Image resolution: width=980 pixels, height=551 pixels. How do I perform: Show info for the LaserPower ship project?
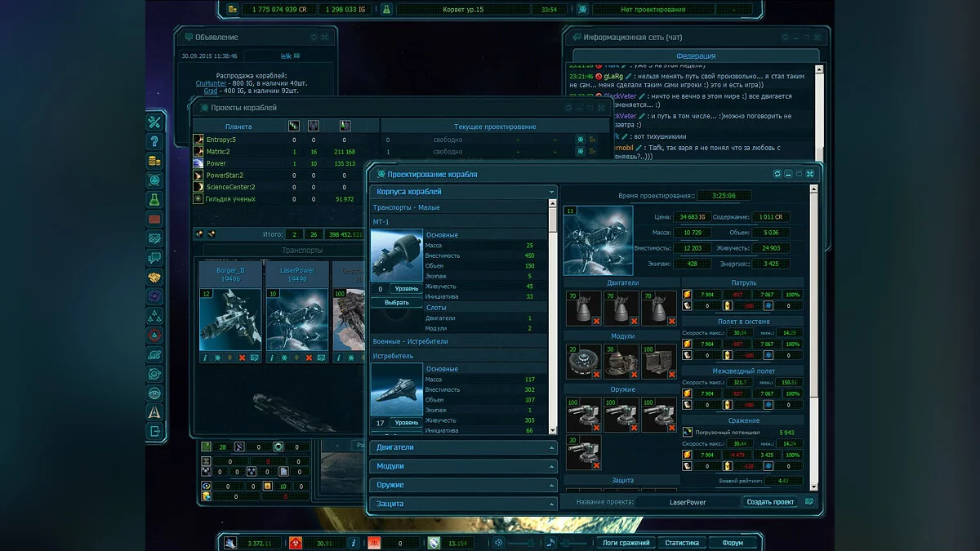(x=272, y=358)
